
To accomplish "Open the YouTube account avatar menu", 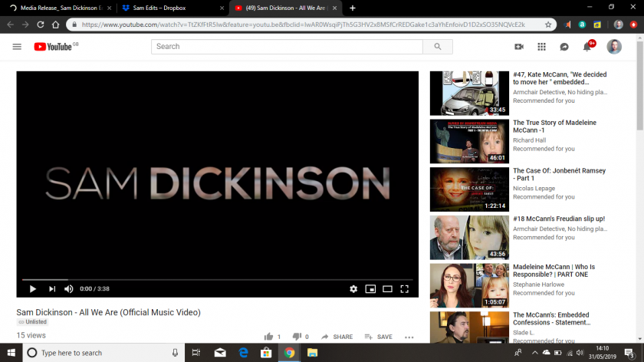I will coord(614,47).
